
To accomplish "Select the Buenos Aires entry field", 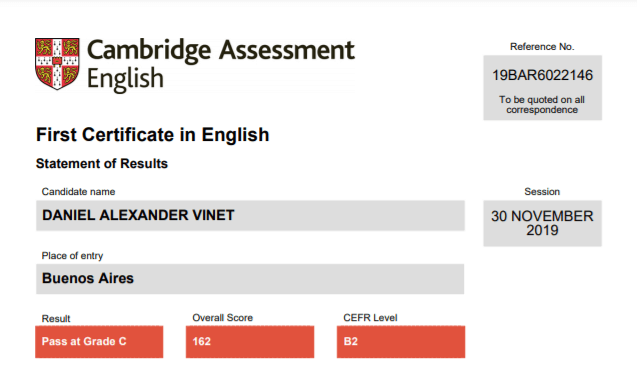I will 250,279.
